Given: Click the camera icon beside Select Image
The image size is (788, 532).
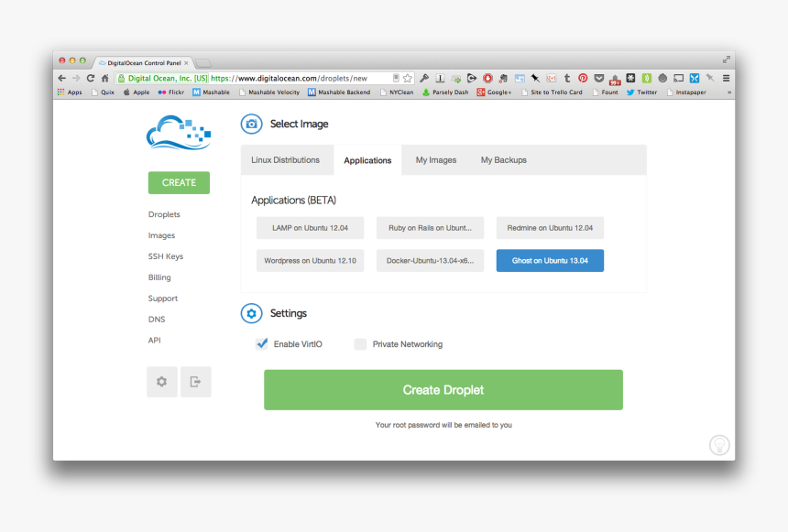Looking at the screenshot, I should [251, 124].
